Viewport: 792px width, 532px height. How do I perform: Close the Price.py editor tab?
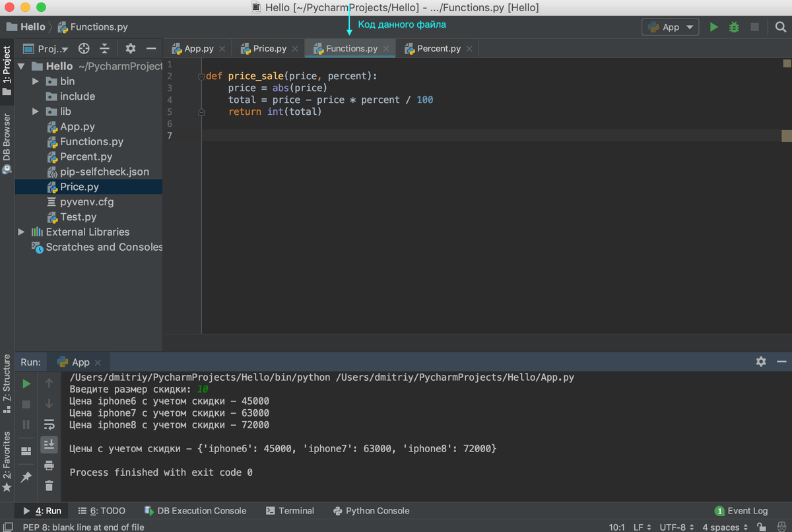coord(295,49)
